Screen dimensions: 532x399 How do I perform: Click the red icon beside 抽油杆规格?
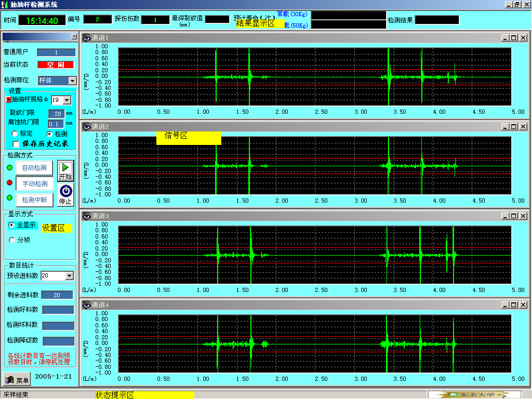pos(8,100)
